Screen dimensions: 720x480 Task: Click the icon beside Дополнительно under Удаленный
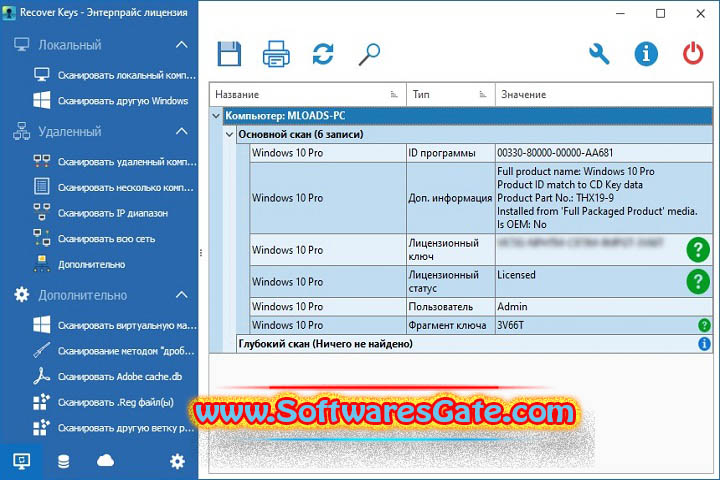click(42, 264)
